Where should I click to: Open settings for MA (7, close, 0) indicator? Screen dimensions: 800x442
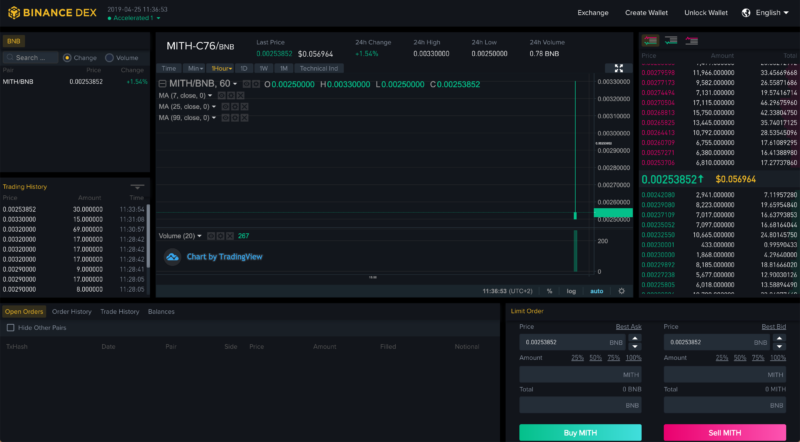231,95
